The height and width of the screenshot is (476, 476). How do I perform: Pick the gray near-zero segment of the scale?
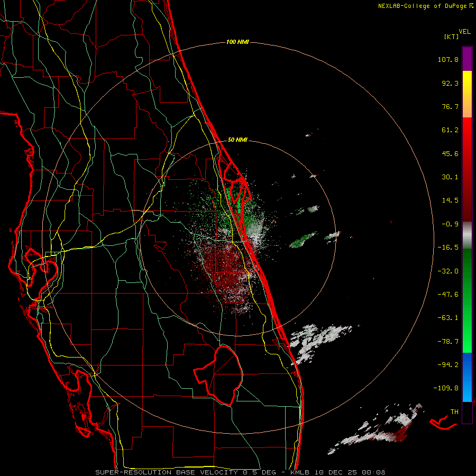click(467, 235)
